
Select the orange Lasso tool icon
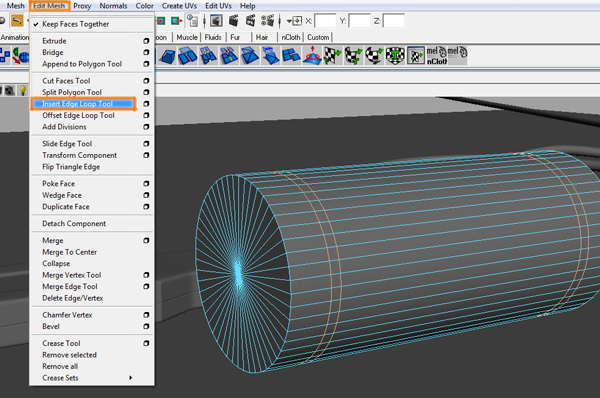[17, 21]
